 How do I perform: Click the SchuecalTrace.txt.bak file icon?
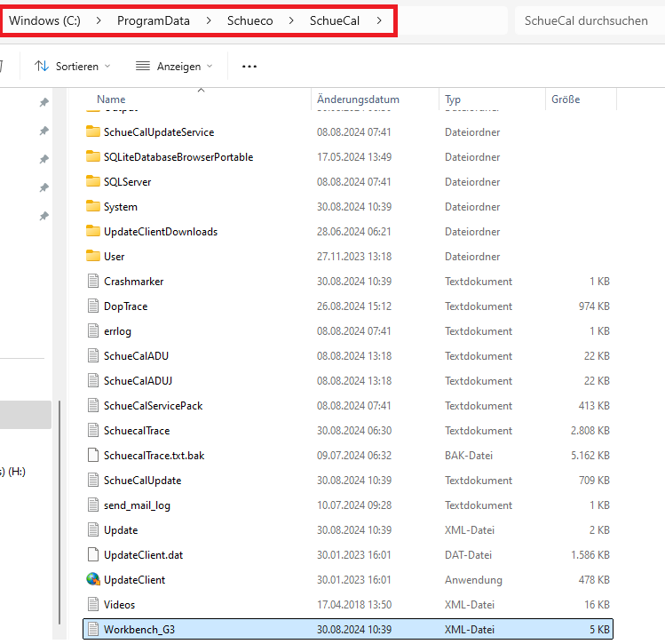coord(93,456)
